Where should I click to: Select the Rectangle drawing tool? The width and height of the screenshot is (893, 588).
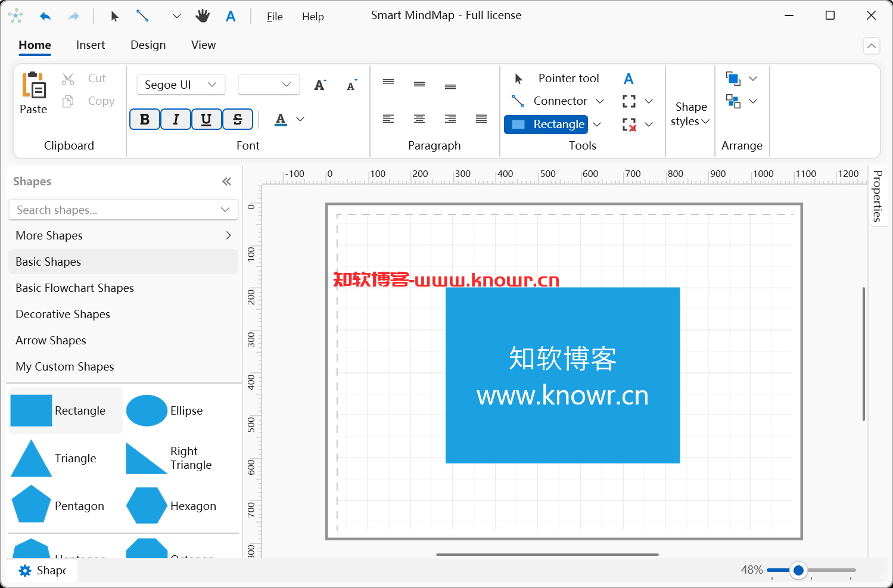point(546,124)
